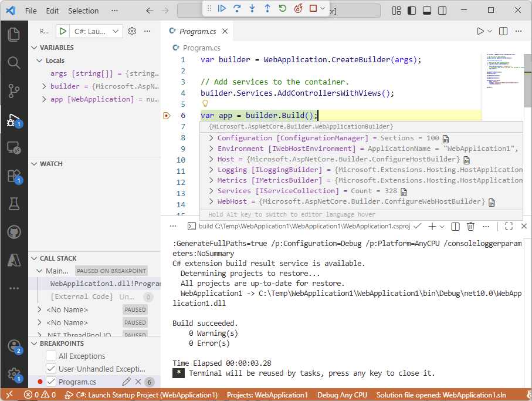Close the Program.cs tab
Image resolution: width=532 pixels, height=401 pixels.
click(225, 31)
